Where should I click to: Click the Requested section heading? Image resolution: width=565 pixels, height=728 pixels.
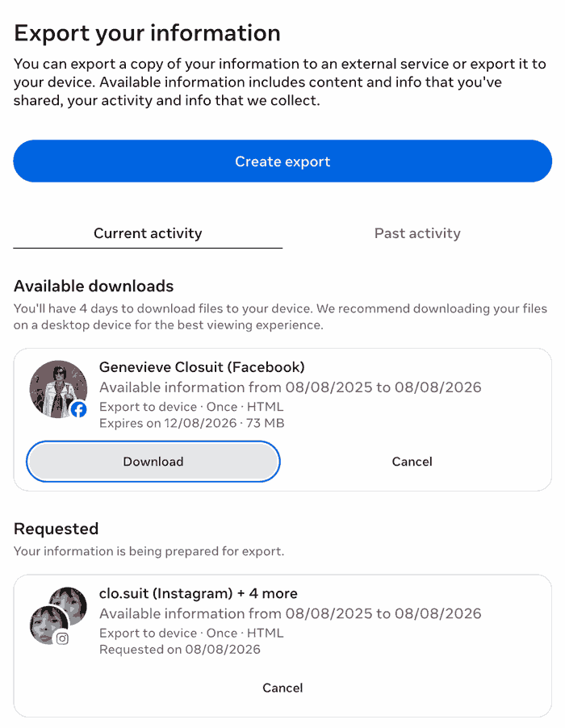click(x=56, y=529)
